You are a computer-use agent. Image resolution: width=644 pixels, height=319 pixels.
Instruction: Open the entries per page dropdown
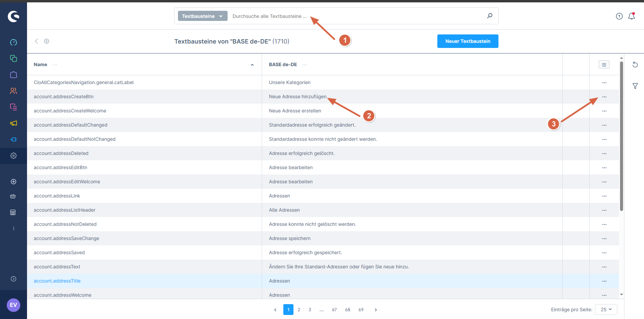tap(606, 310)
